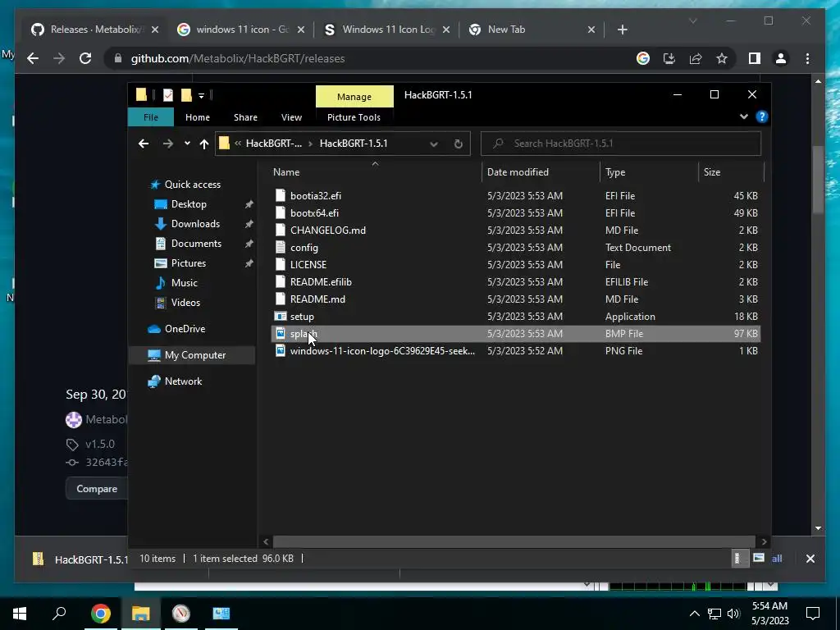The height and width of the screenshot is (630, 840).
Task: Open Chrome side panel icon
Action: (755, 58)
